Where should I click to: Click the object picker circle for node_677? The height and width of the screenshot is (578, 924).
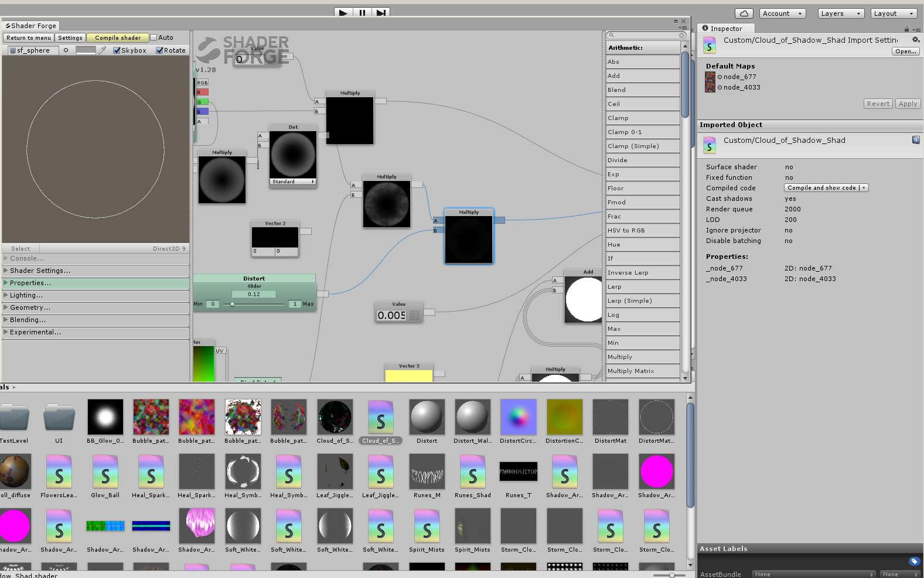[x=720, y=77]
